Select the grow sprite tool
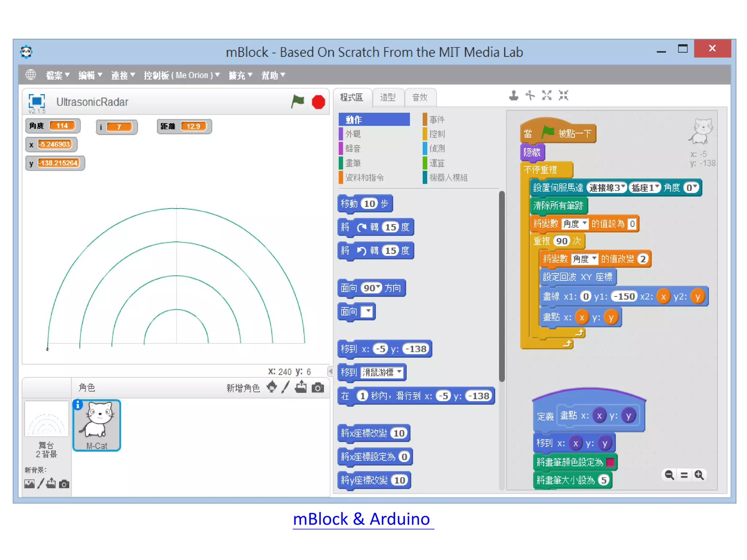This screenshot has width=747, height=560. click(547, 96)
